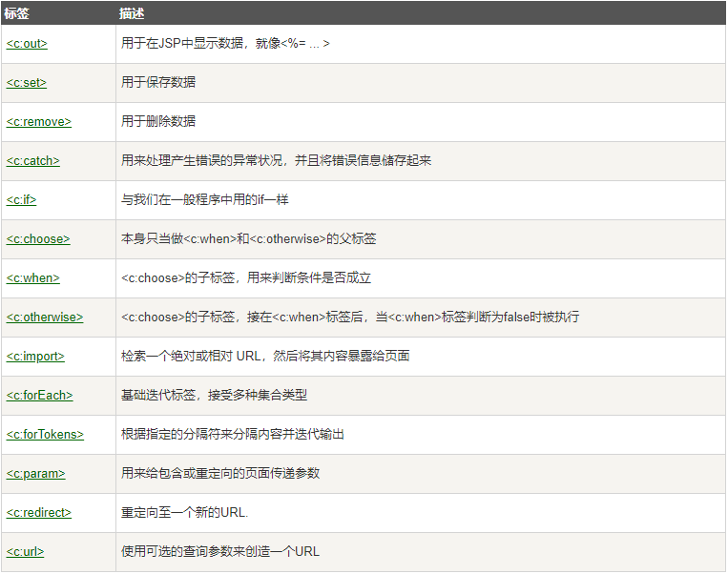Open the <c:forTokens> tag link

(x=45, y=435)
